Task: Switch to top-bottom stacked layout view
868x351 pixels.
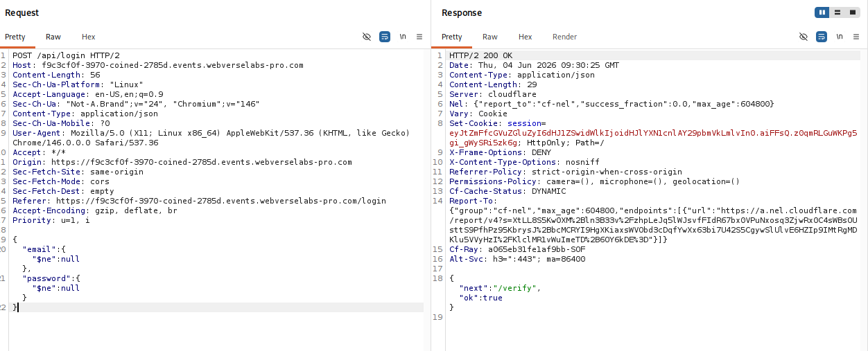Action: [837, 12]
